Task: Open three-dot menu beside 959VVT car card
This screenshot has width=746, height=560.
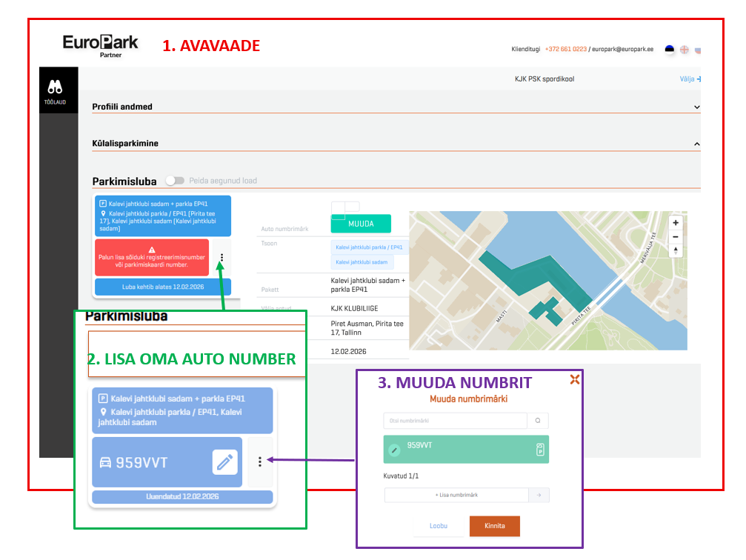Action: 259,462
